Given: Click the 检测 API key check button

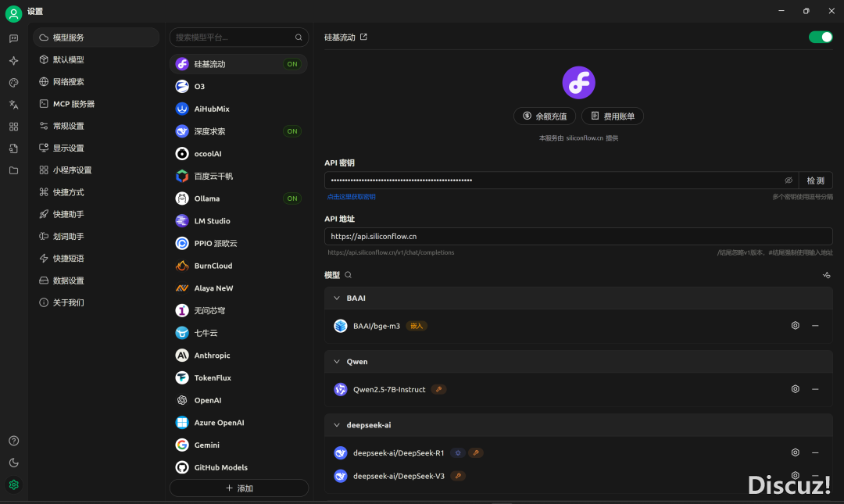Looking at the screenshot, I should pyautogui.click(x=815, y=181).
